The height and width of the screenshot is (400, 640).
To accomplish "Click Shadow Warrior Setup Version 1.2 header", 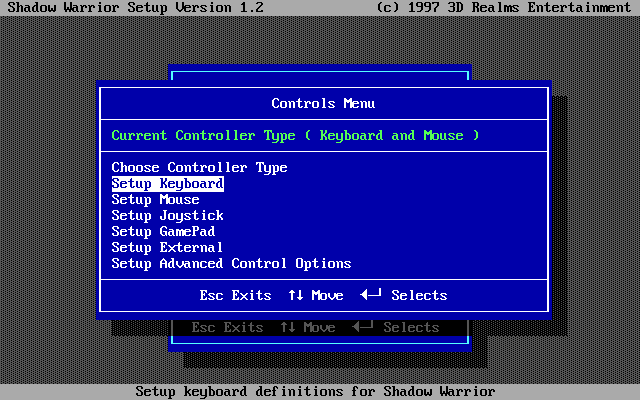I will (x=136, y=7).
